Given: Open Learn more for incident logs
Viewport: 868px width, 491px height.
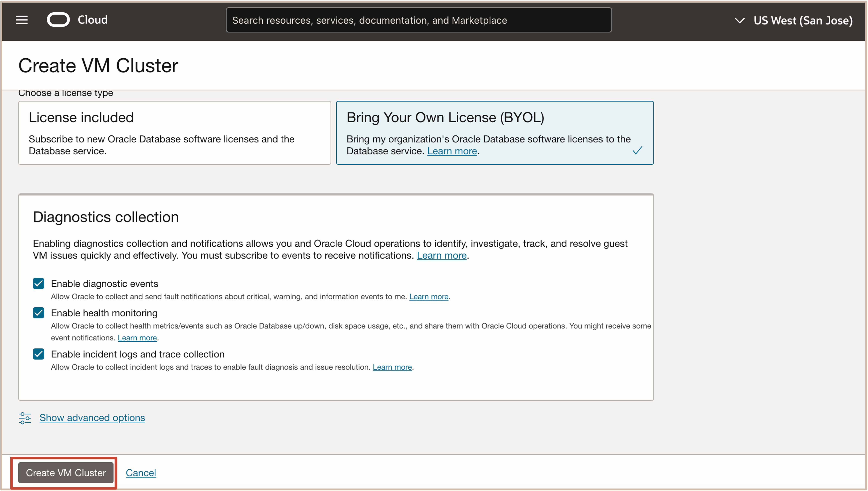Looking at the screenshot, I should click(392, 367).
